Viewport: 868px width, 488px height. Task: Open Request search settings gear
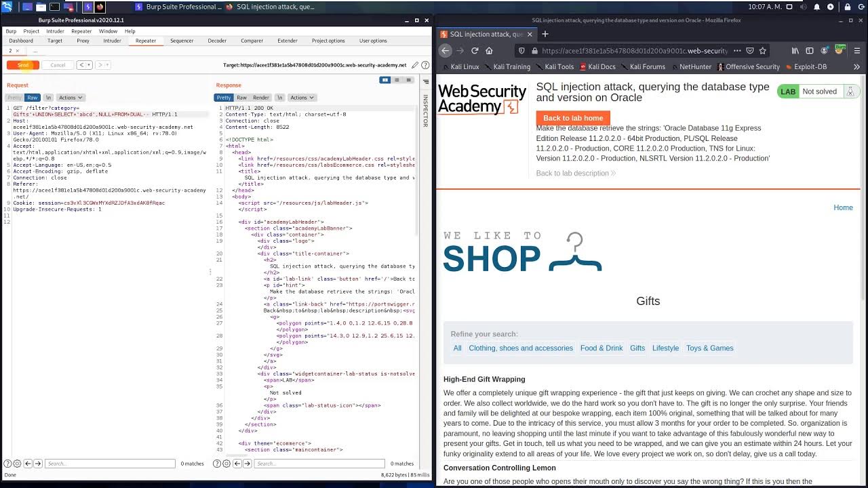pyautogui.click(x=17, y=464)
